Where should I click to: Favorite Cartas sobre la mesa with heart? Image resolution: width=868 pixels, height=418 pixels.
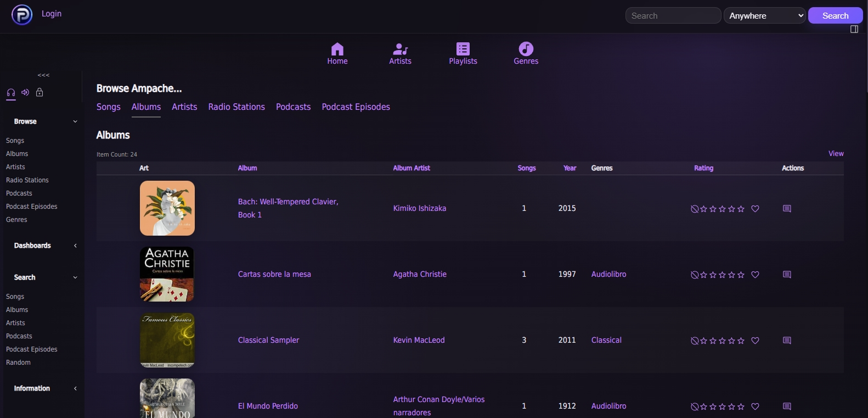tap(755, 275)
